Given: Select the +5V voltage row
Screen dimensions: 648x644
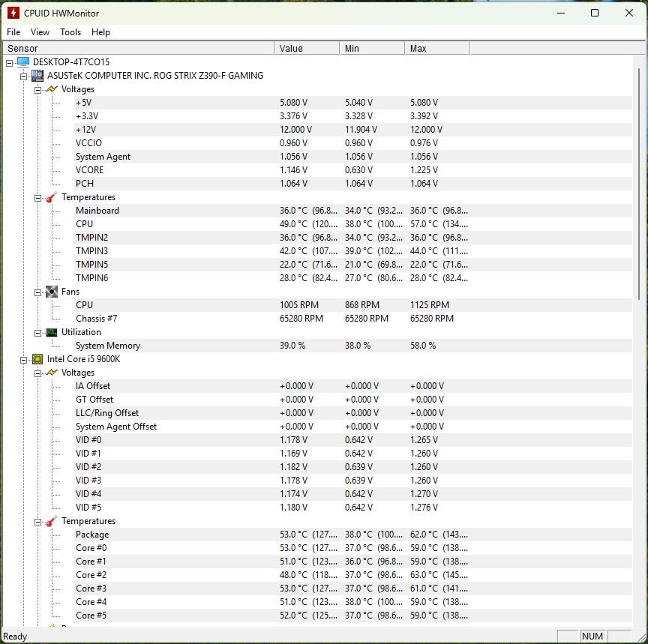Looking at the screenshot, I should [353, 103].
